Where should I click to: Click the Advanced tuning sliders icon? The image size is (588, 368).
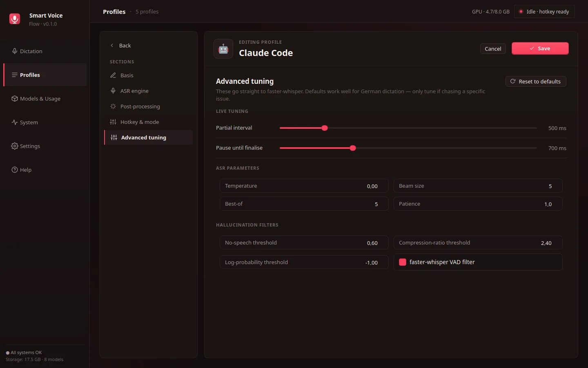[x=114, y=137]
